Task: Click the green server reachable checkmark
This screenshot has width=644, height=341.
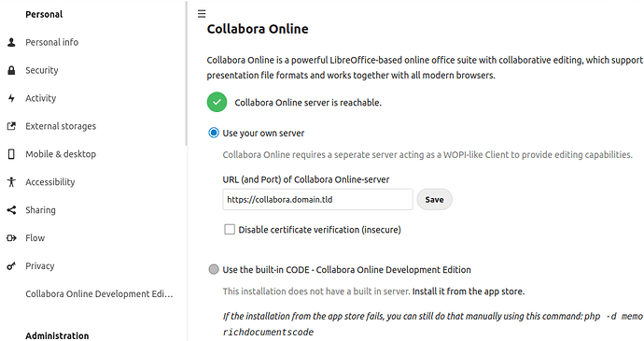Action: (217, 102)
